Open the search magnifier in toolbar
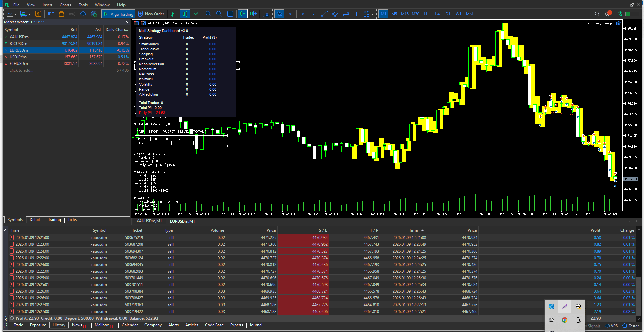Image resolution: width=644 pixels, height=332 pixels. [x=597, y=14]
